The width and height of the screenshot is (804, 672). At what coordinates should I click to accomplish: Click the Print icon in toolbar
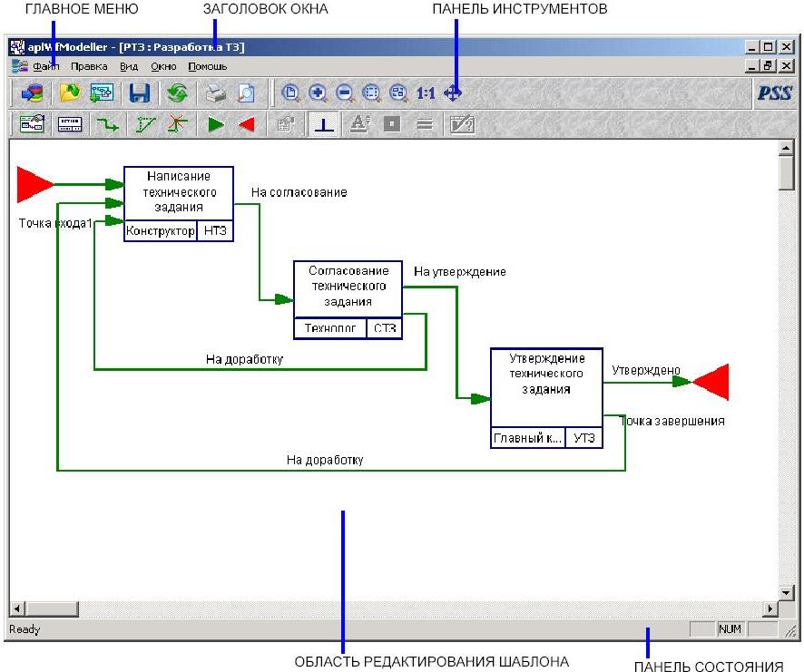pyautogui.click(x=213, y=93)
